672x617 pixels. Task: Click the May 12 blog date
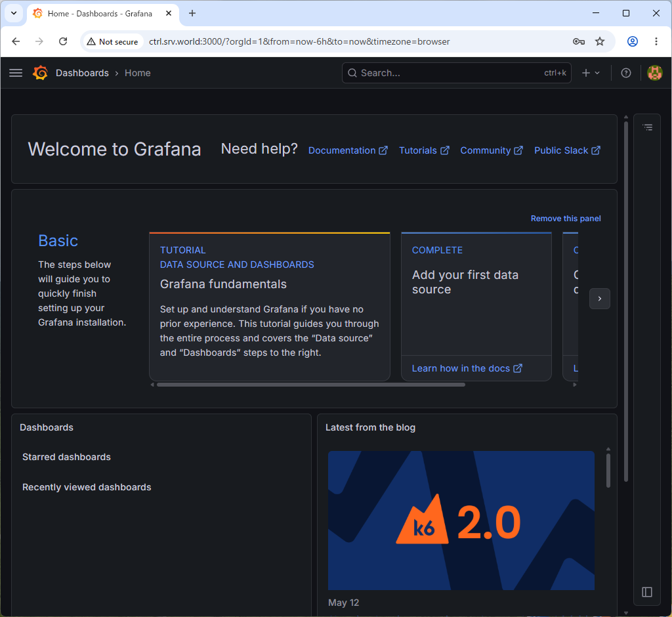pos(344,603)
